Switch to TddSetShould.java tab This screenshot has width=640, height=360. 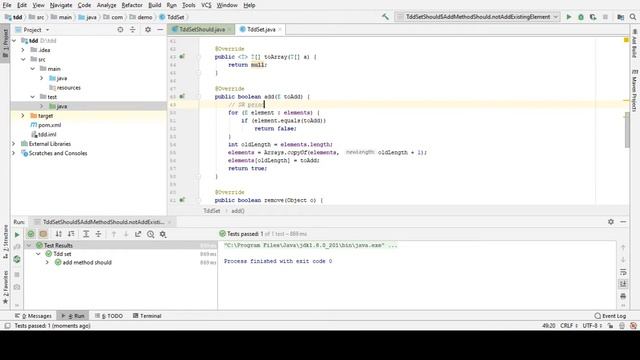202,29
